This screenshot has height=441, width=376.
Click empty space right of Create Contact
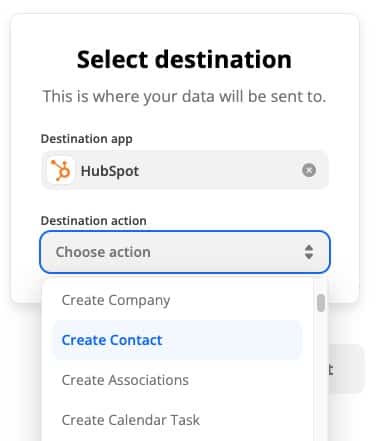click(233, 340)
